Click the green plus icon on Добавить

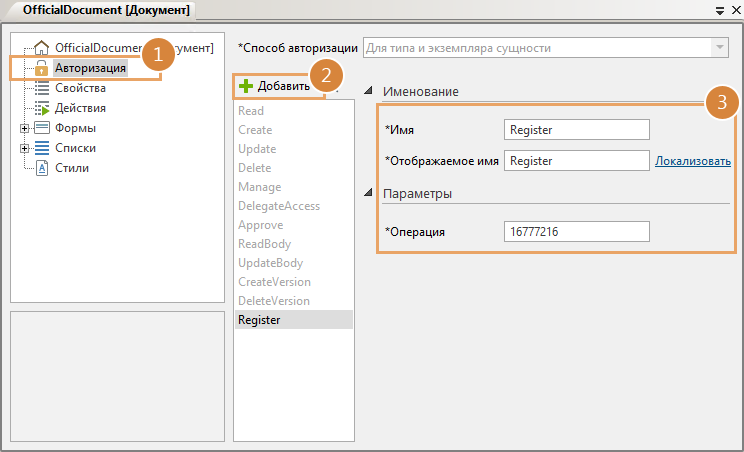pos(246,86)
